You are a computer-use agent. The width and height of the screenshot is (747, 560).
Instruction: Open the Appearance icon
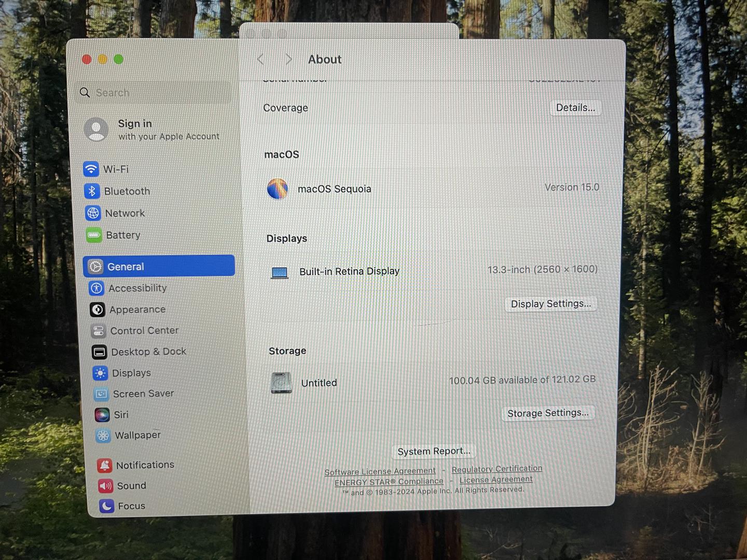[98, 310]
